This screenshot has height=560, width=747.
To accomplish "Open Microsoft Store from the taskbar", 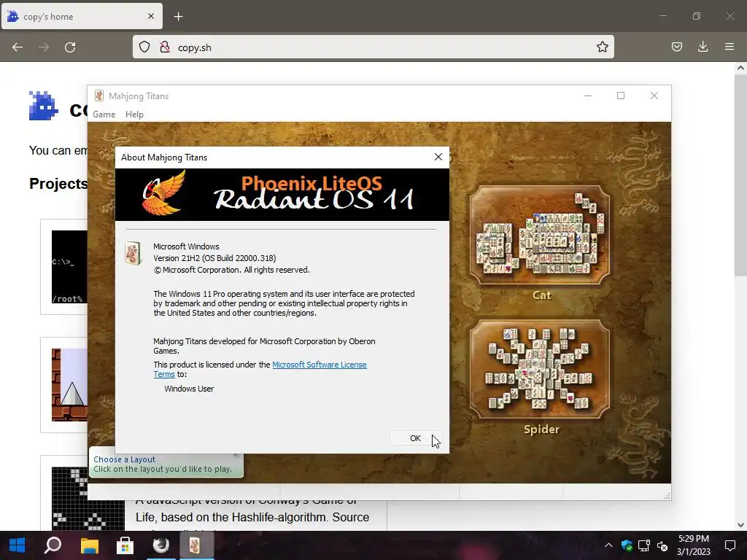I will click(x=125, y=545).
